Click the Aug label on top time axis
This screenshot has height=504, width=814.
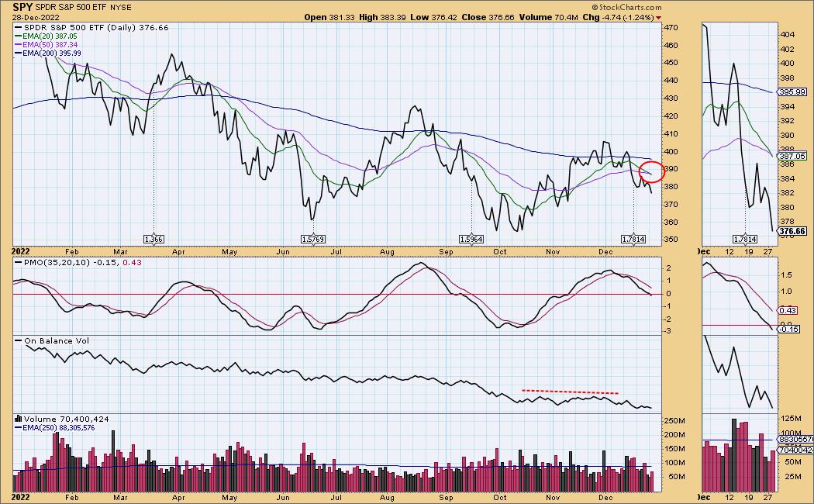point(387,252)
